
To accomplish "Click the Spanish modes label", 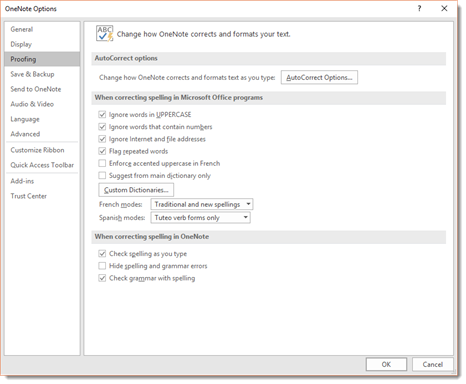I will [122, 218].
